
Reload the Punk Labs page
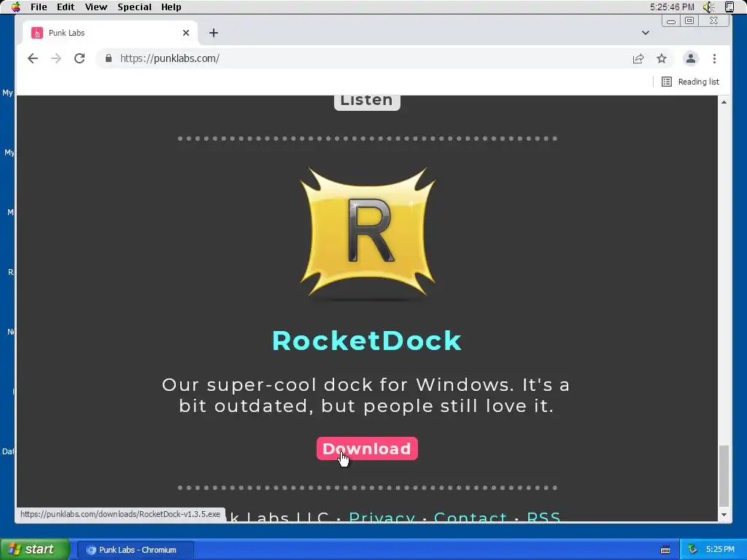tap(80, 58)
